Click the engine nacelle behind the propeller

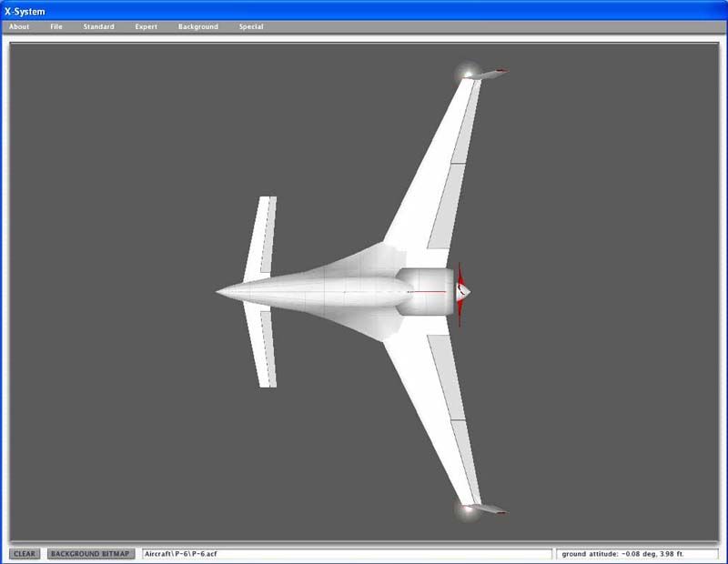(423, 292)
